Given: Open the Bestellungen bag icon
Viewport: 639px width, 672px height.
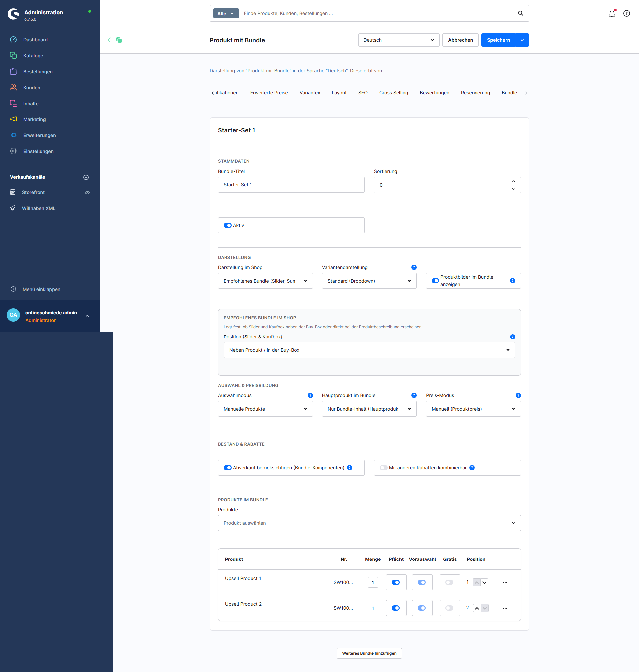Looking at the screenshot, I should click(13, 71).
